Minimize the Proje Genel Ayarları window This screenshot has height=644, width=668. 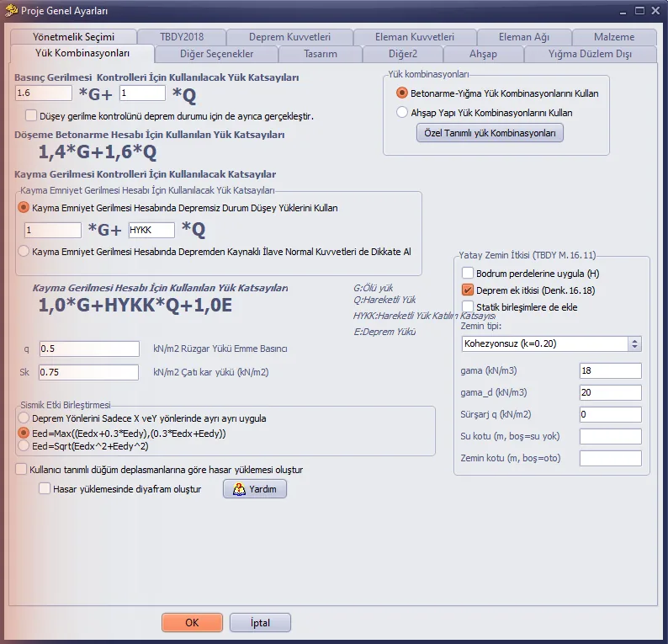point(623,11)
